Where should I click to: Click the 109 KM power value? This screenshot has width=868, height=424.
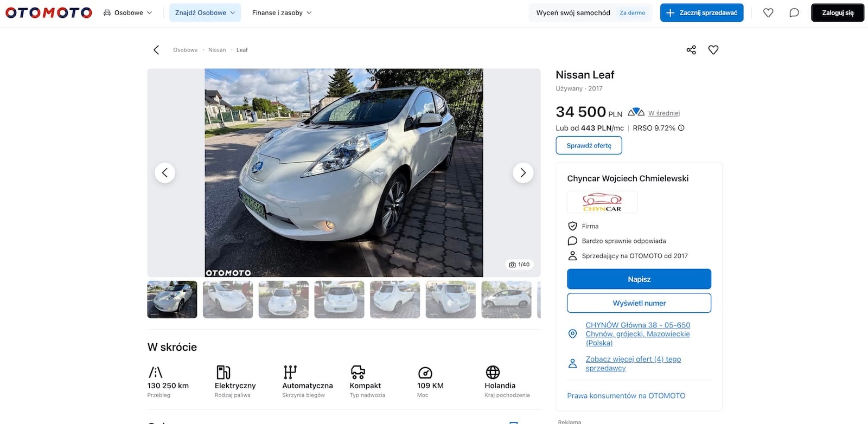pos(430,386)
